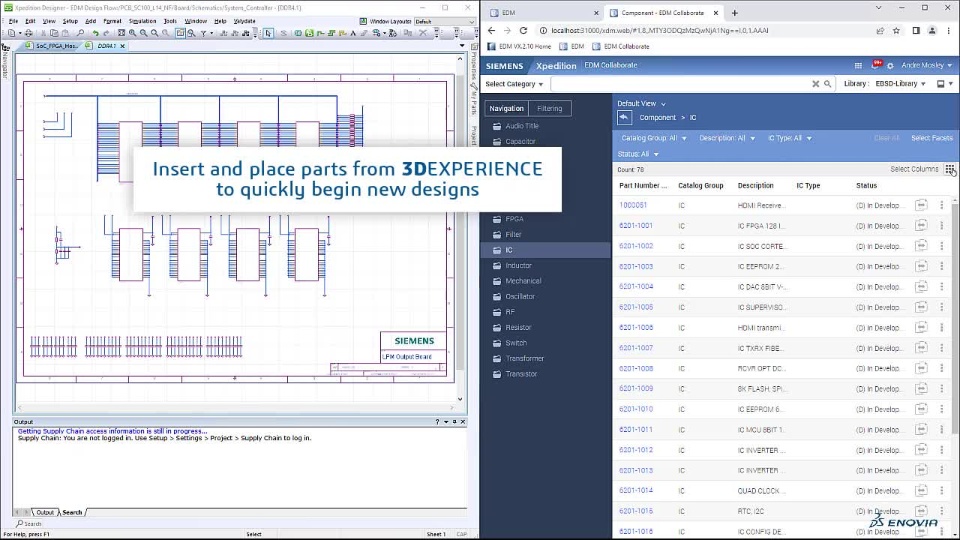960x540 pixels.
Task: Click the Select Columns grid icon
Action: pos(950,169)
